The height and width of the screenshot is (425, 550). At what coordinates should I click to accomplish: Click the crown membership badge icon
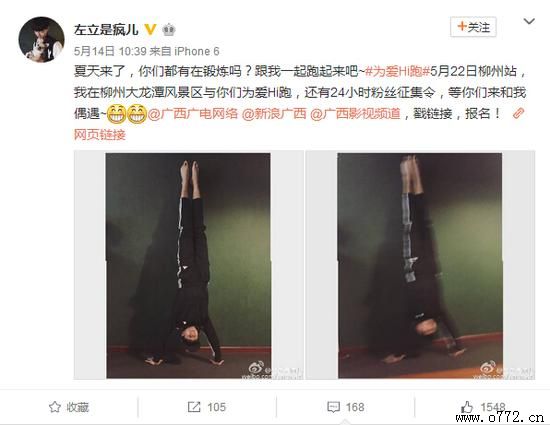[x=169, y=30]
